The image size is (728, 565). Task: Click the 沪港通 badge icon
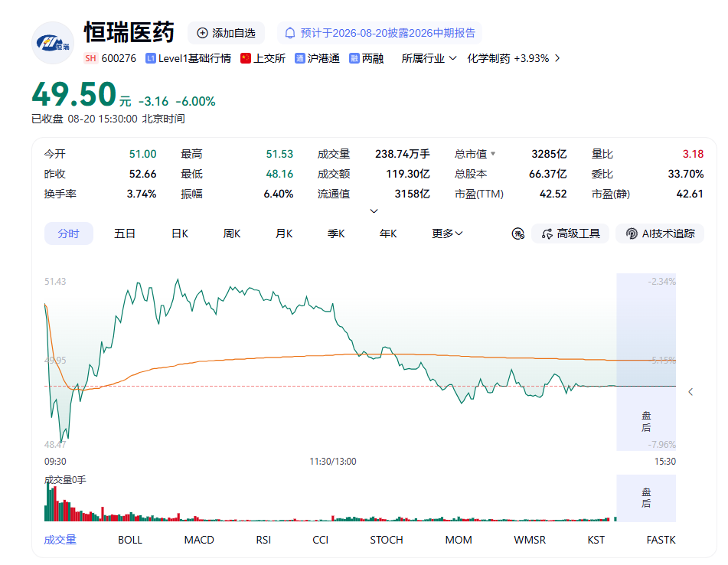tap(300, 58)
